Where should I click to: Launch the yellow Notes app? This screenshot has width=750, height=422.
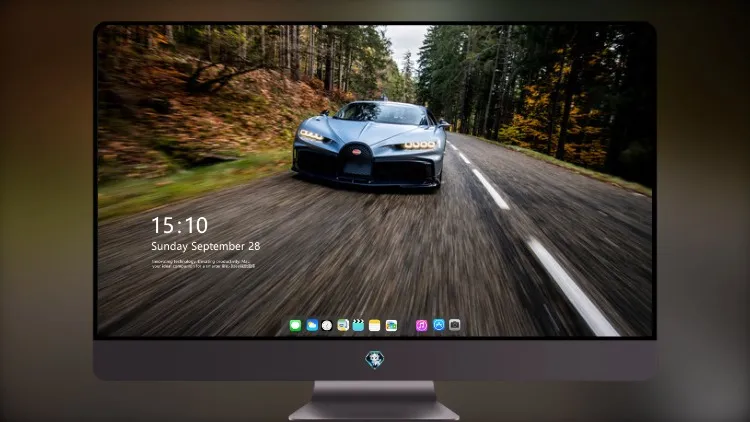(x=375, y=326)
